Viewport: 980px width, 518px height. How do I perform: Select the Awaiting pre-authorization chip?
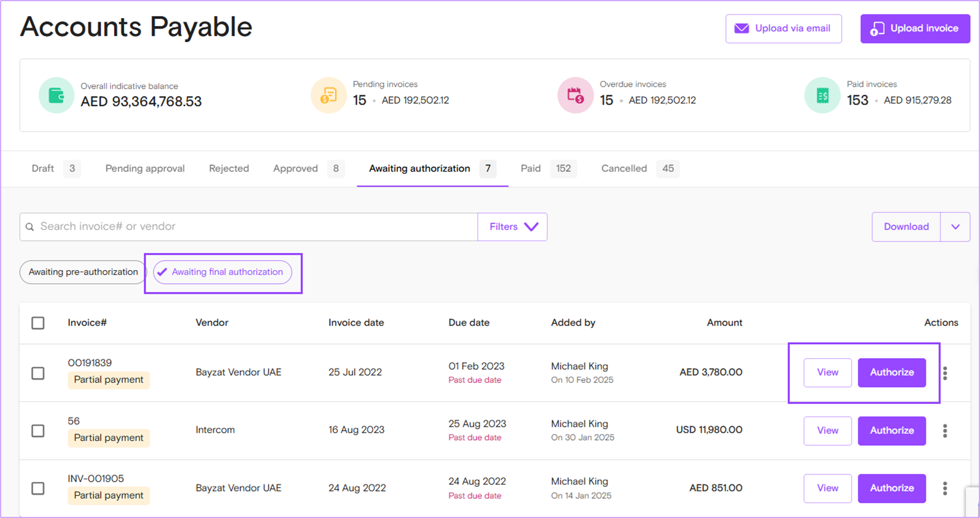point(83,272)
